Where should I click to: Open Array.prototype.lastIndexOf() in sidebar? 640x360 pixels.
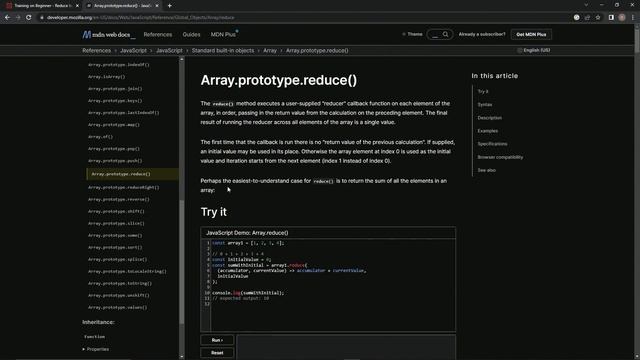124,113
